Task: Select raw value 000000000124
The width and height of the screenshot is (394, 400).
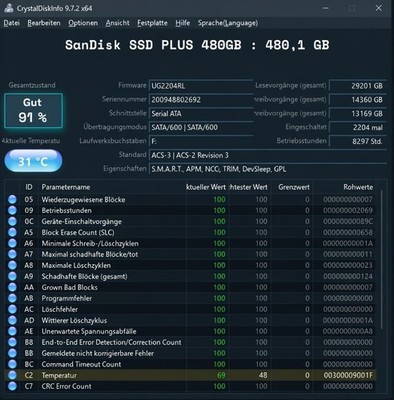Action: pyautogui.click(x=348, y=276)
